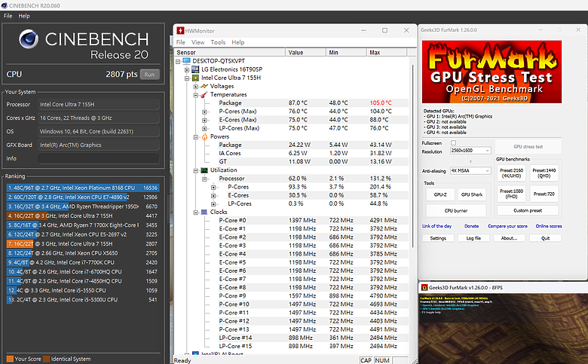Click the Cinebench sphere logo icon
The height and width of the screenshot is (364, 588).
tap(29, 39)
